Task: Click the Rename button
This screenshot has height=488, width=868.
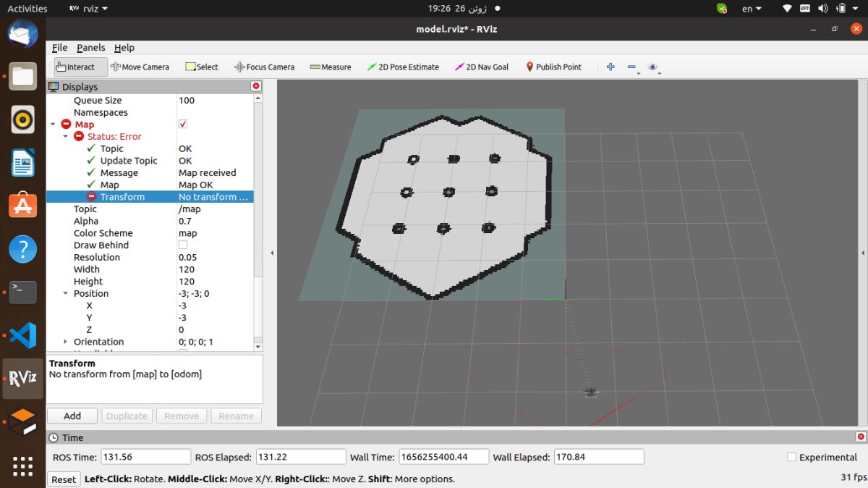Action: point(237,416)
